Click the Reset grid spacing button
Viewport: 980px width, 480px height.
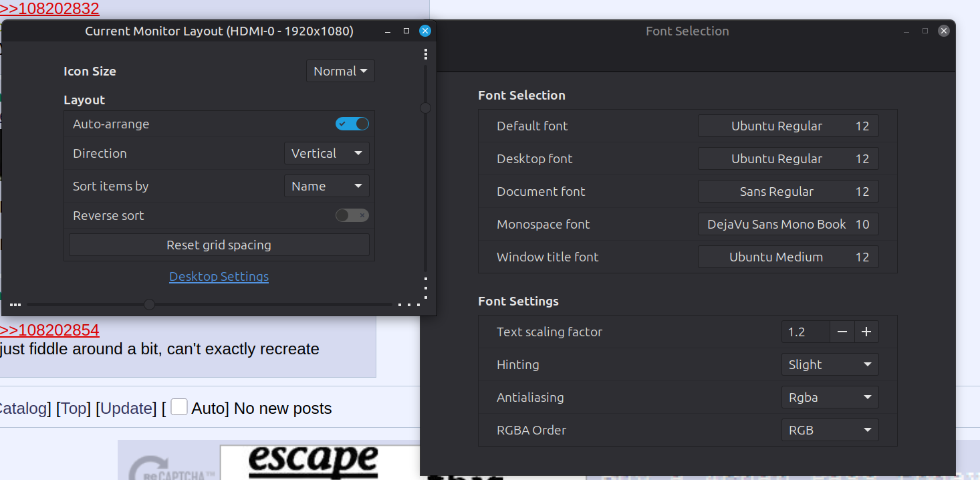click(219, 245)
